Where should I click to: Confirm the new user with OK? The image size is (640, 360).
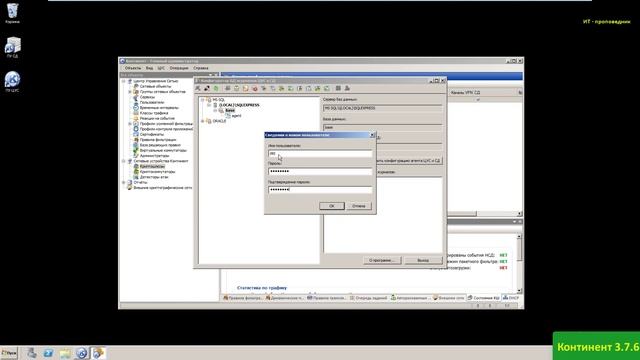coord(331,206)
